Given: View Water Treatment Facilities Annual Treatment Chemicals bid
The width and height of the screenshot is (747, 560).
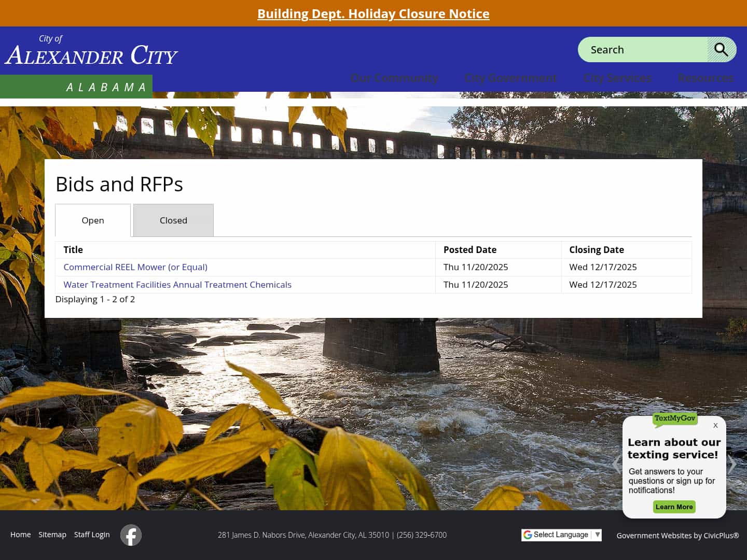Looking at the screenshot, I should pos(177,284).
